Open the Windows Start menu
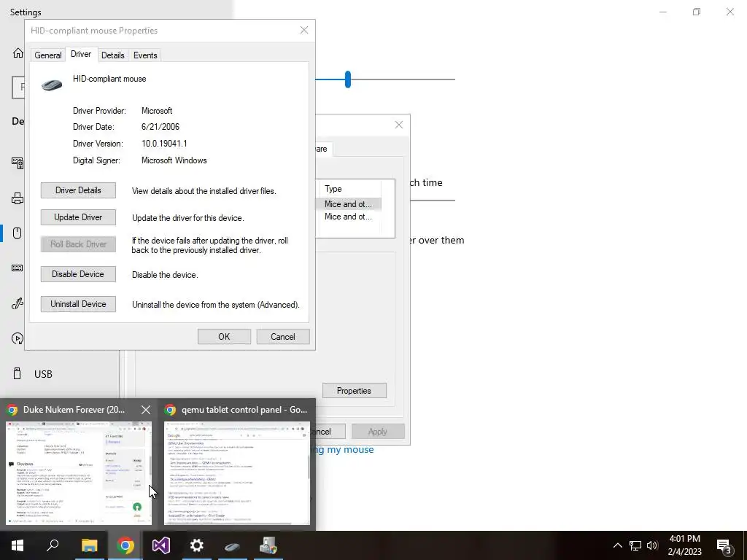 (18, 545)
